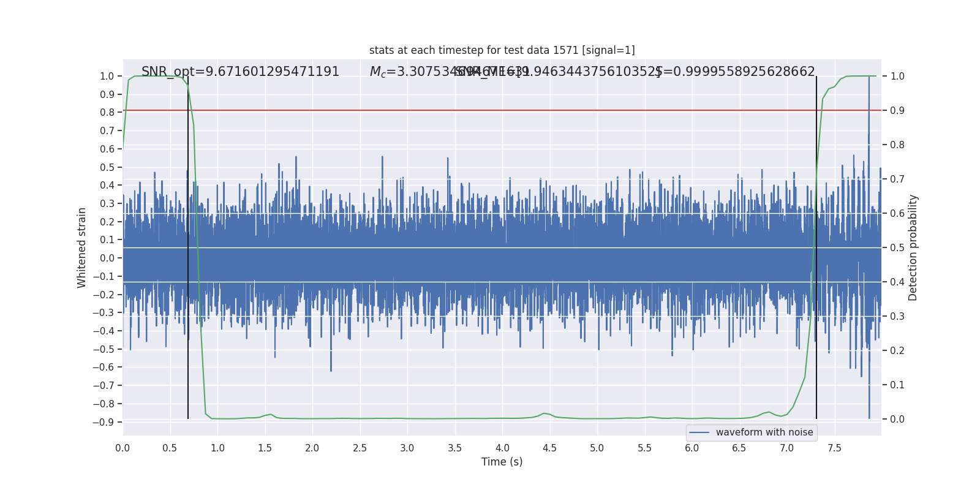Click the left black vertical marker line
The image size is (980, 490).
coord(188,247)
